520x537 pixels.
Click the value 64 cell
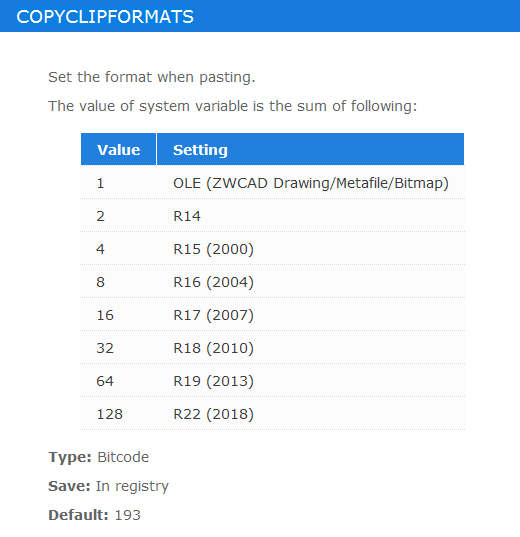click(119, 380)
